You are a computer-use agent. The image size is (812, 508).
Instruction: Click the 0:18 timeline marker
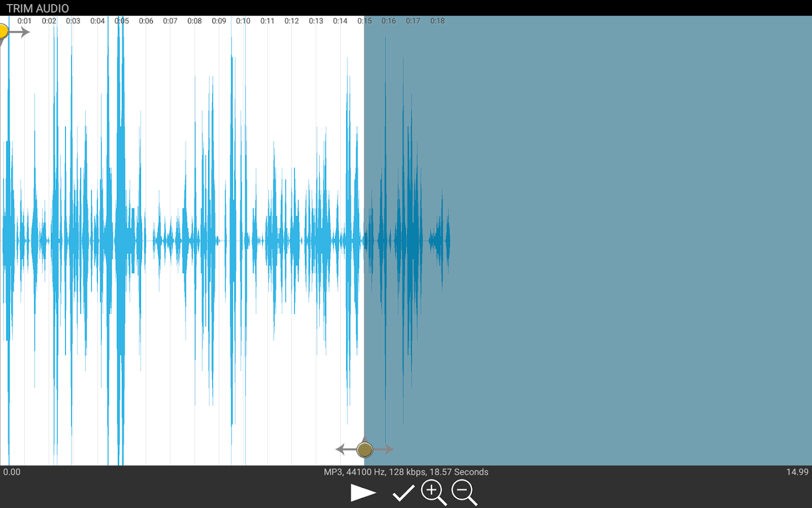[438, 21]
